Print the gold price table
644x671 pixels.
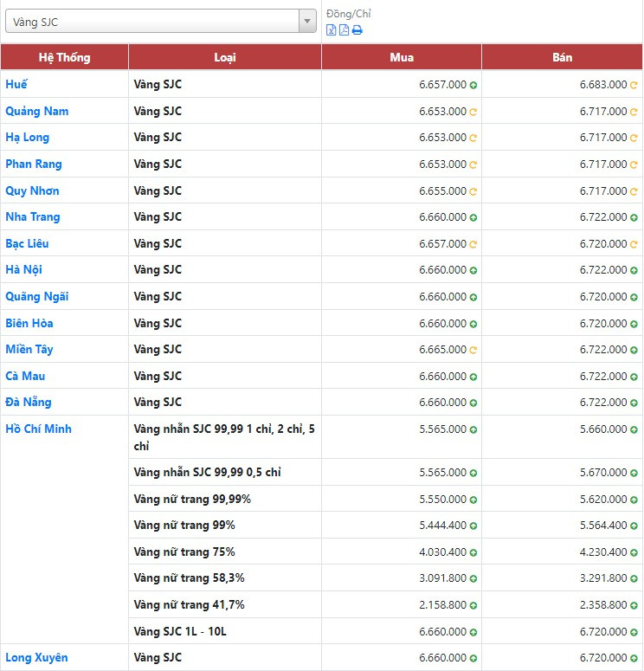(357, 30)
